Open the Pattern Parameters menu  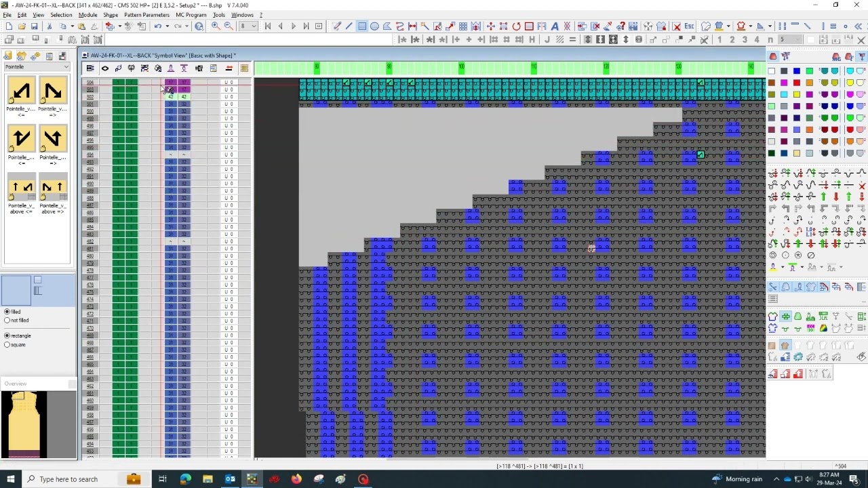[146, 15]
